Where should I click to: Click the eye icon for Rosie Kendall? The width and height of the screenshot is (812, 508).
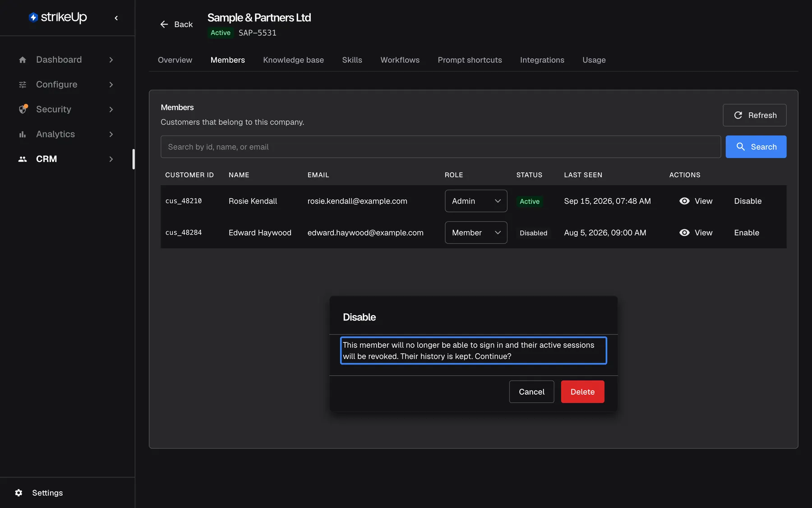pyautogui.click(x=684, y=201)
